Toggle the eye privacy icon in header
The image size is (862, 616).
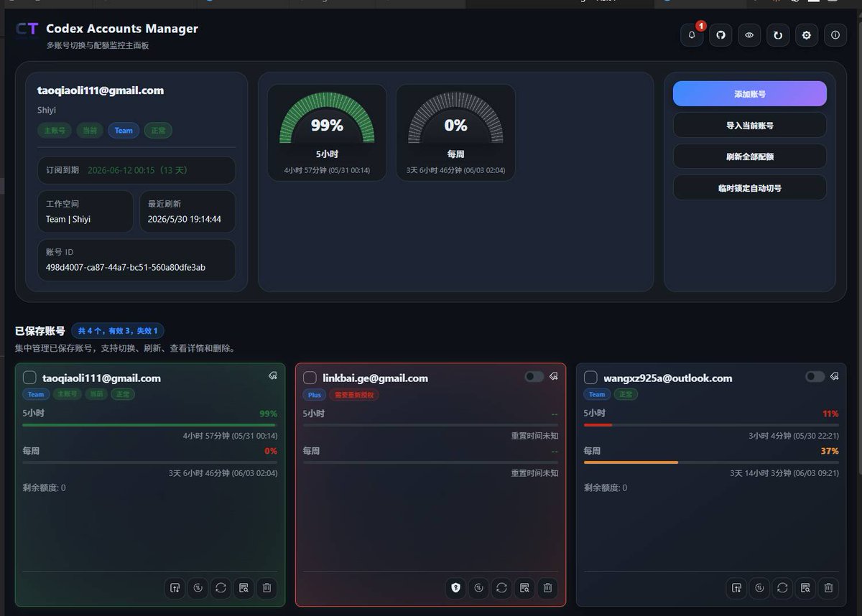[x=749, y=35]
